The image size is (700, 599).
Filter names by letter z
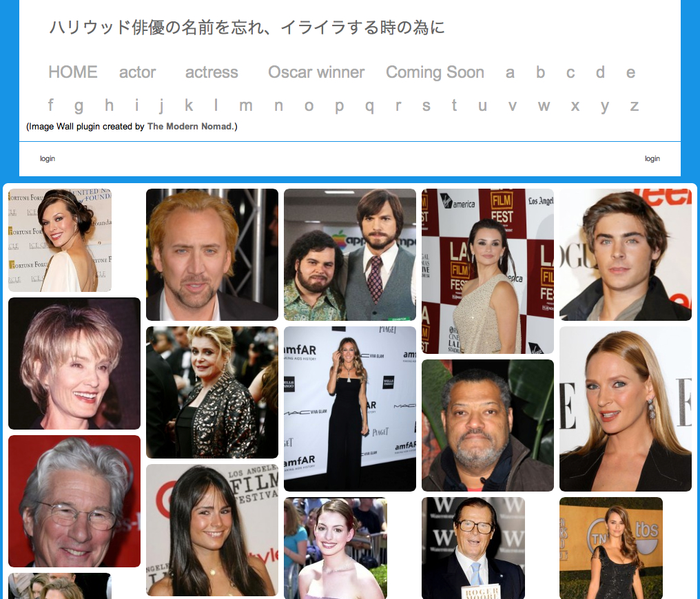(634, 106)
